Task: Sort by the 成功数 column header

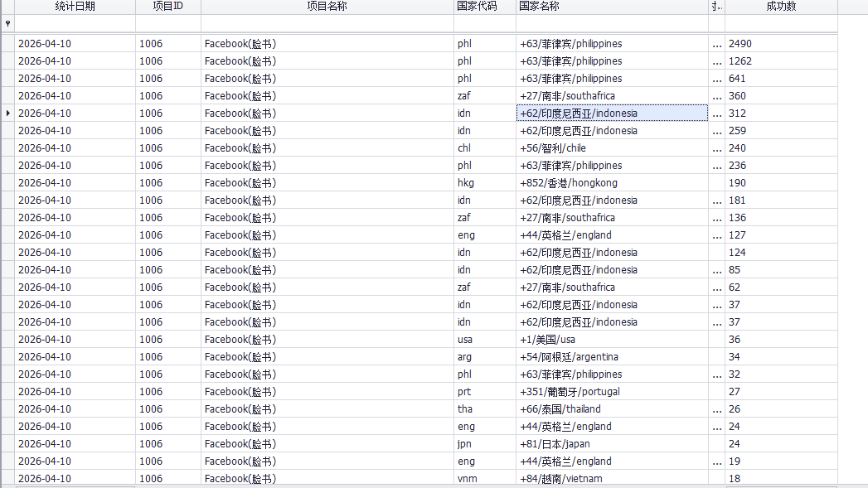Action: (x=781, y=6)
